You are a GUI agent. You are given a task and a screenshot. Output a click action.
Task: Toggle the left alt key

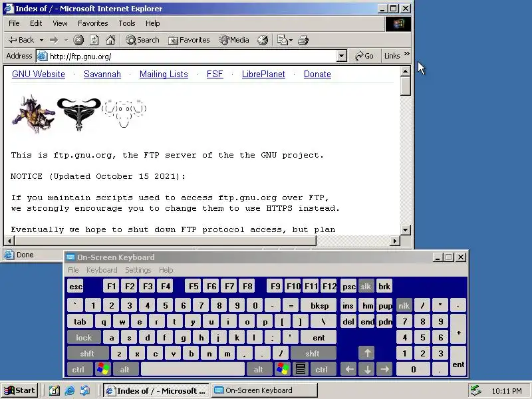125,370
